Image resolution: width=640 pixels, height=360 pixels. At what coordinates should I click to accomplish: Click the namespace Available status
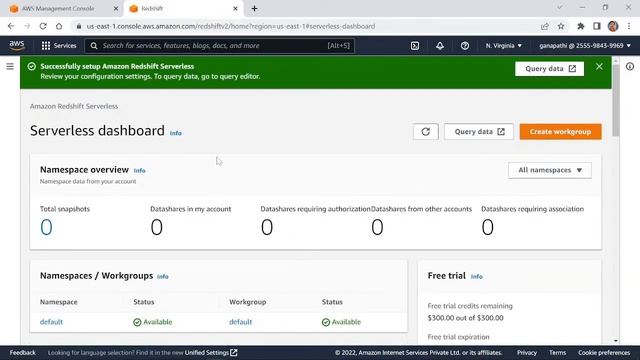[x=153, y=322]
